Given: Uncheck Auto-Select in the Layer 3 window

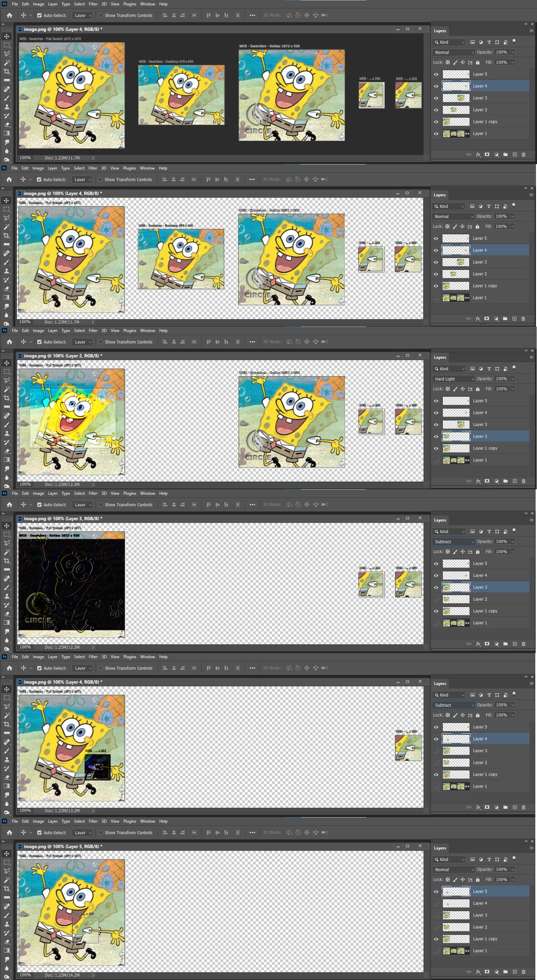Looking at the screenshot, I should click(x=39, y=505).
